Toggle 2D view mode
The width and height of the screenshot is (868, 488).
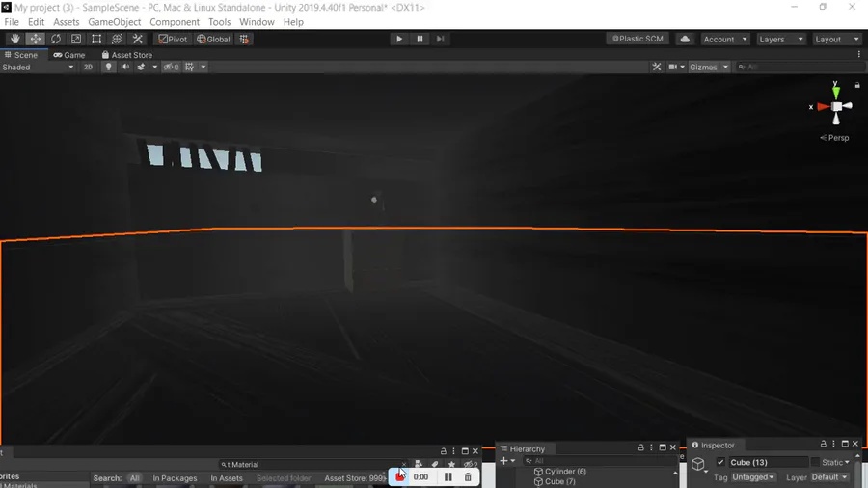tap(88, 67)
